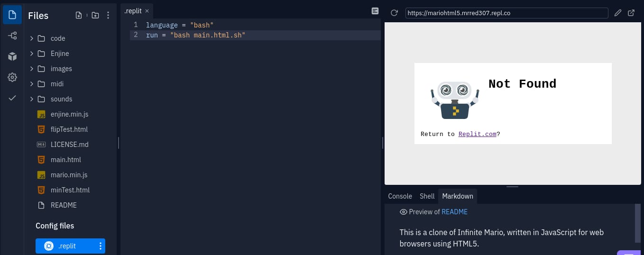
Task: Select the code folder row
Action: click(71, 38)
